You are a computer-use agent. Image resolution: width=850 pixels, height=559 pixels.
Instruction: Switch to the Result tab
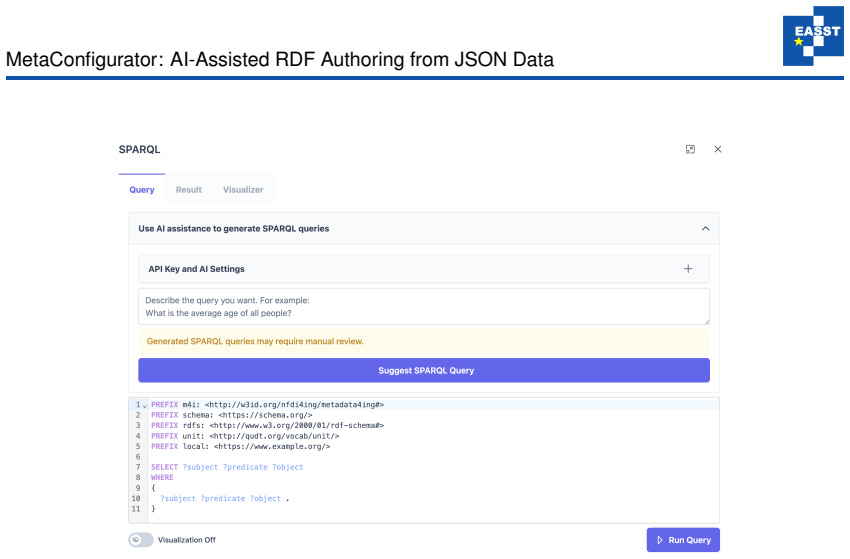coord(189,190)
